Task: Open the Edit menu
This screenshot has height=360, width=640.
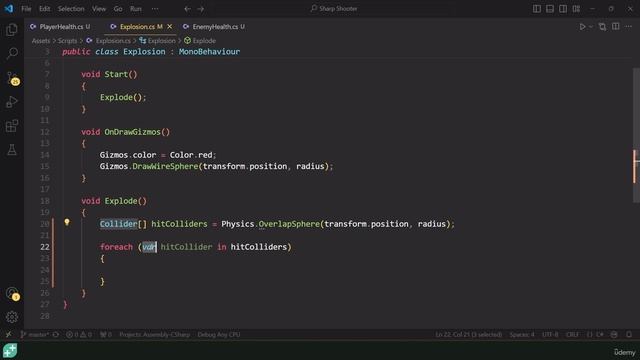Action: coord(44,9)
